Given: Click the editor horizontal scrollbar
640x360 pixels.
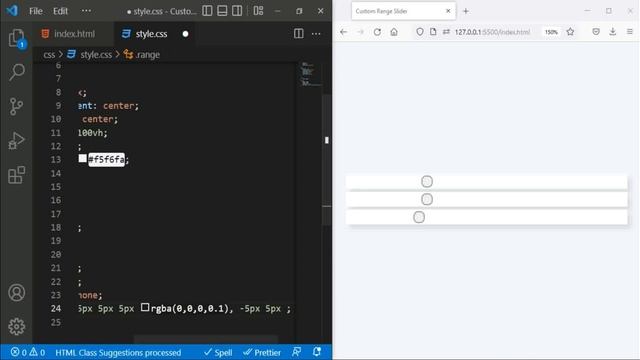Looking at the screenshot, I should point(206,339).
